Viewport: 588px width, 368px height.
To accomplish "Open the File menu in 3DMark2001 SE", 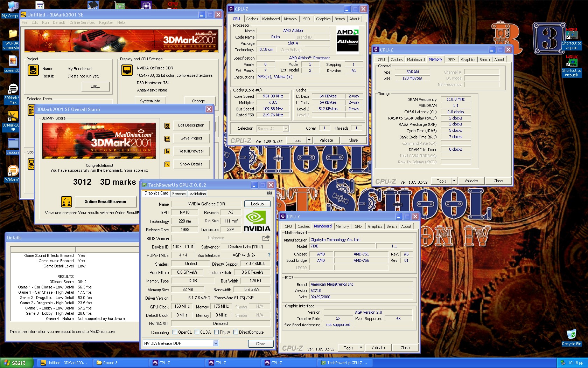I will coord(24,22).
